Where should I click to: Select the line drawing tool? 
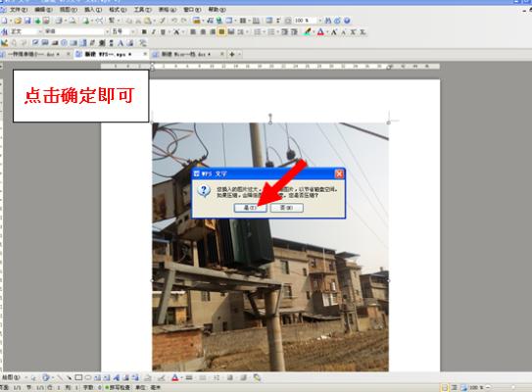coord(60,377)
